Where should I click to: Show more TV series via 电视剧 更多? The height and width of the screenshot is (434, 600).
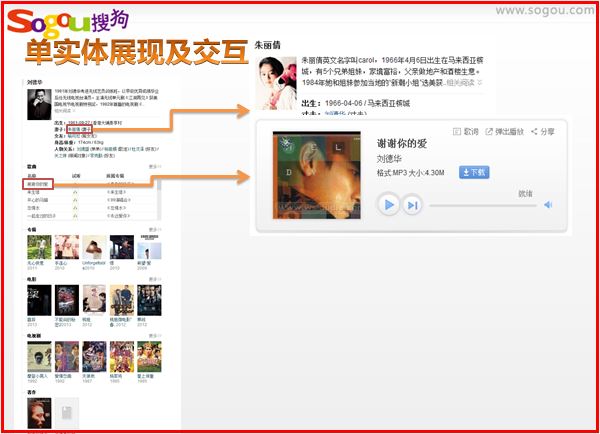[x=155, y=336]
